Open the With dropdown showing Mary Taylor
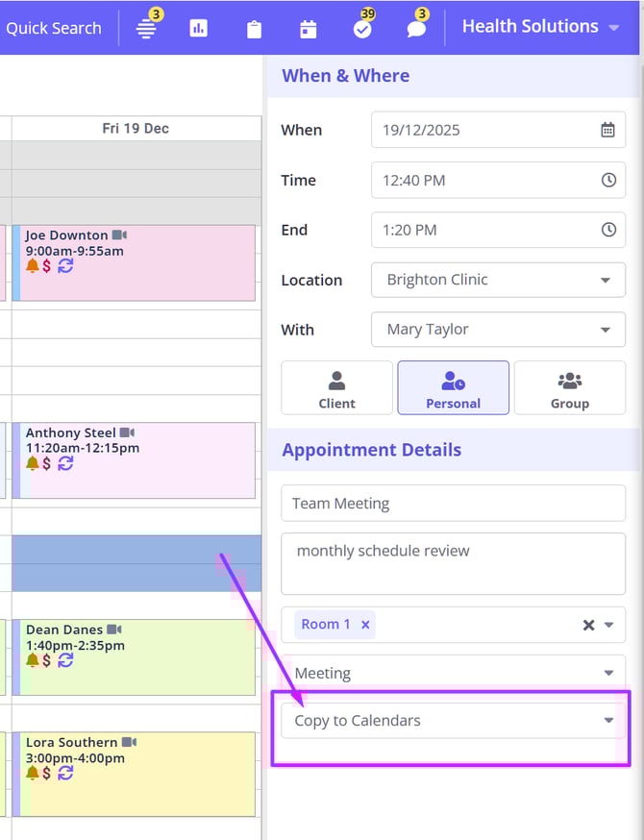644x840 pixels. [498, 330]
